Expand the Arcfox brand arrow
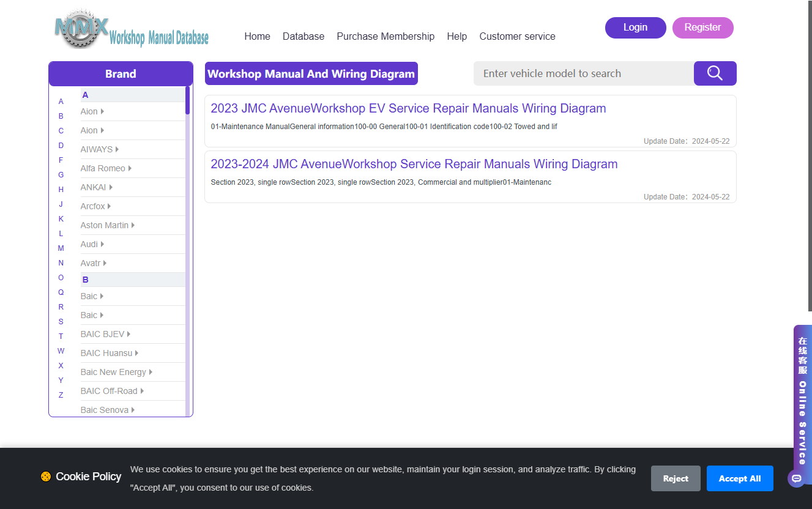The height and width of the screenshot is (509, 812). [109, 206]
